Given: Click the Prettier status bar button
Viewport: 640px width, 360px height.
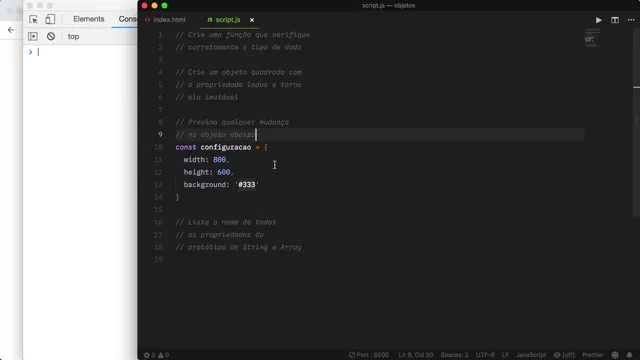Looking at the screenshot, I should coord(593,355).
